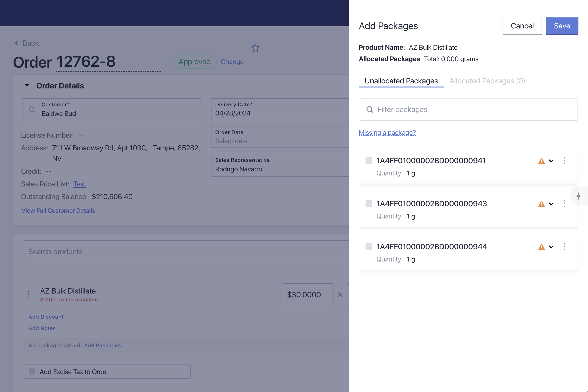The width and height of the screenshot is (588, 392).
Task: Click the magnifier icon in Customer field
Action: [32, 109]
